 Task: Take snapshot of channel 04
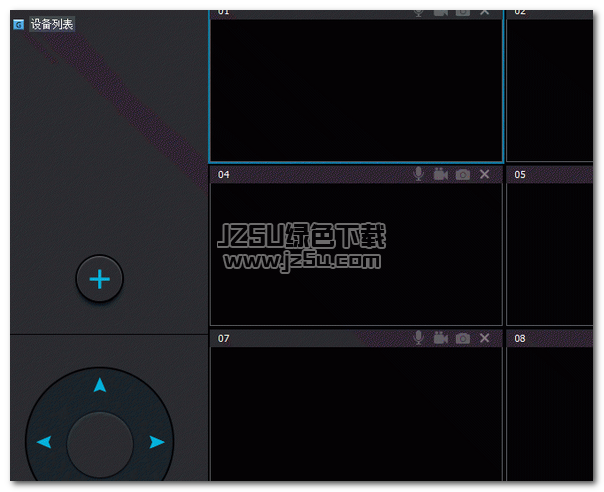463,175
